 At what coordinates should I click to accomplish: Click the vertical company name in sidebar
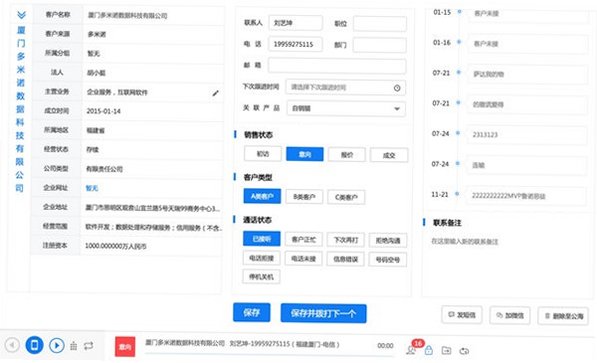tap(21, 109)
